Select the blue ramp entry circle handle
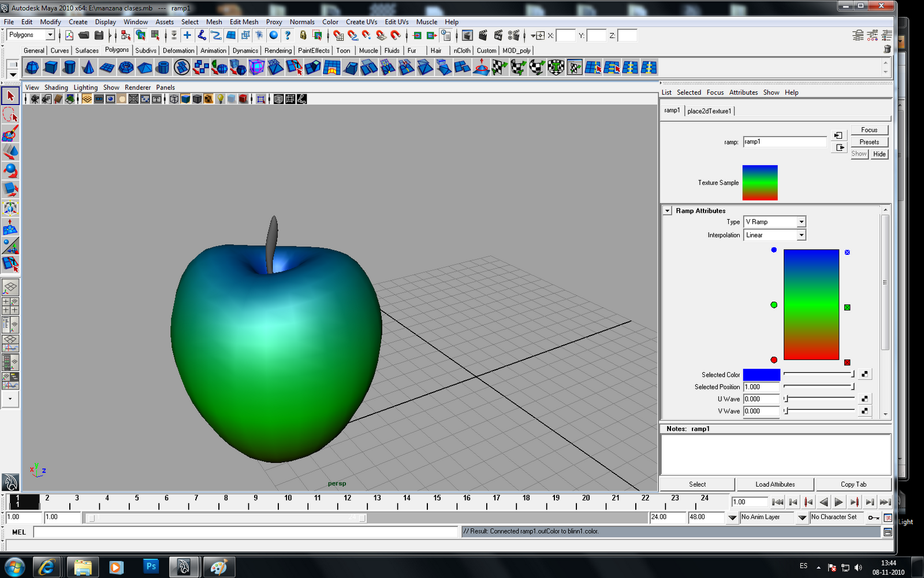Viewport: 924px width, 578px height. tap(773, 250)
